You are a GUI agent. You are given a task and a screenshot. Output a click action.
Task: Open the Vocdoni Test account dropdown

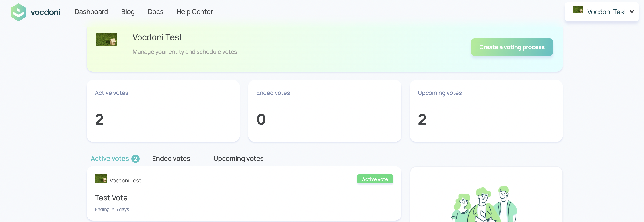coord(602,12)
